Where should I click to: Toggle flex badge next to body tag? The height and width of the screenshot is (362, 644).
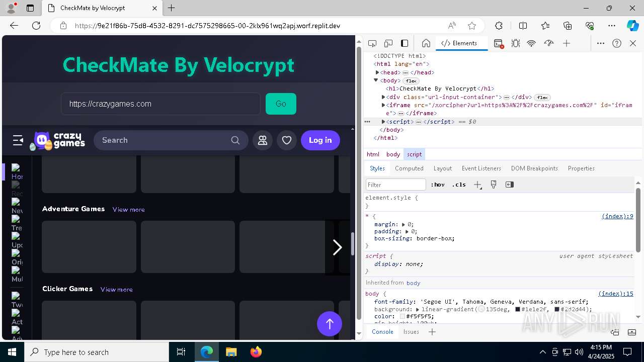coord(411,81)
